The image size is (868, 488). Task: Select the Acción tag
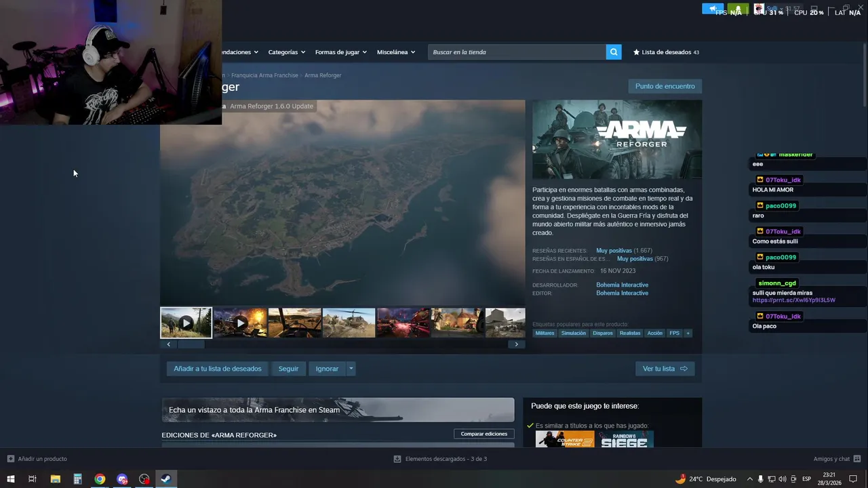(655, 333)
